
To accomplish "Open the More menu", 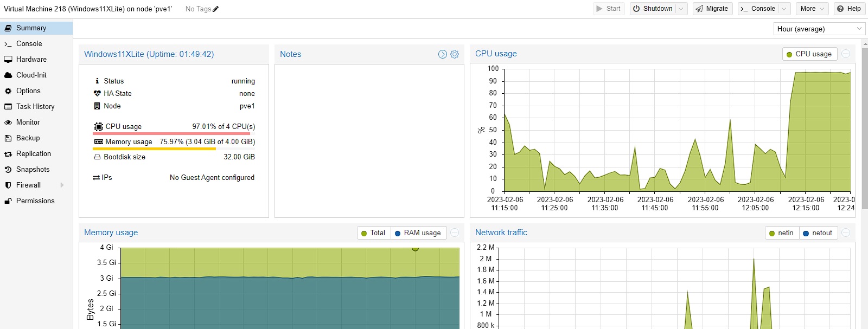I will point(812,9).
